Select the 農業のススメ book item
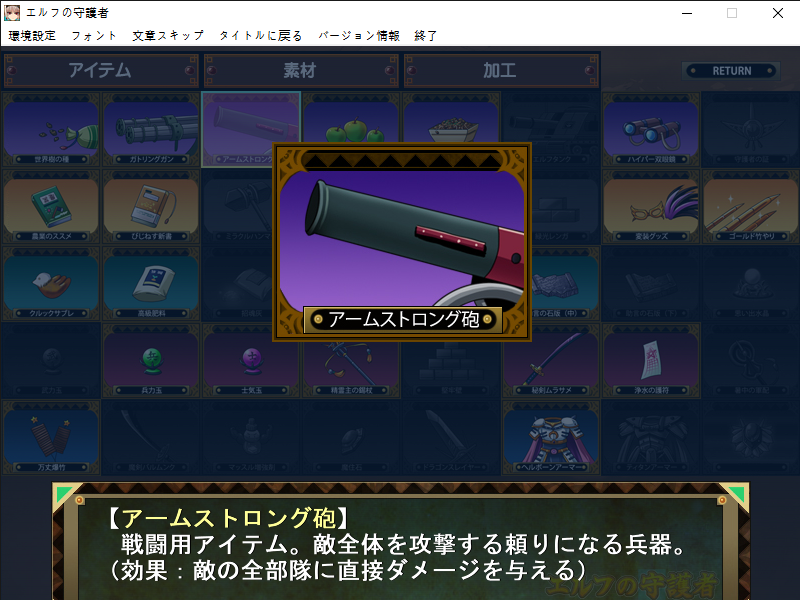The height and width of the screenshot is (600, 800). click(51, 207)
